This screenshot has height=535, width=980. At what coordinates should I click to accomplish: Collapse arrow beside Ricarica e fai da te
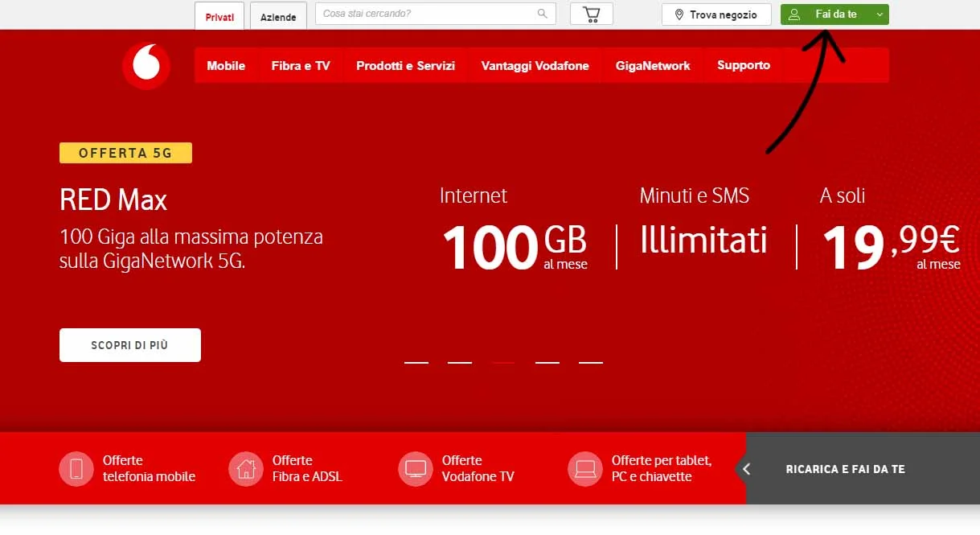click(747, 468)
